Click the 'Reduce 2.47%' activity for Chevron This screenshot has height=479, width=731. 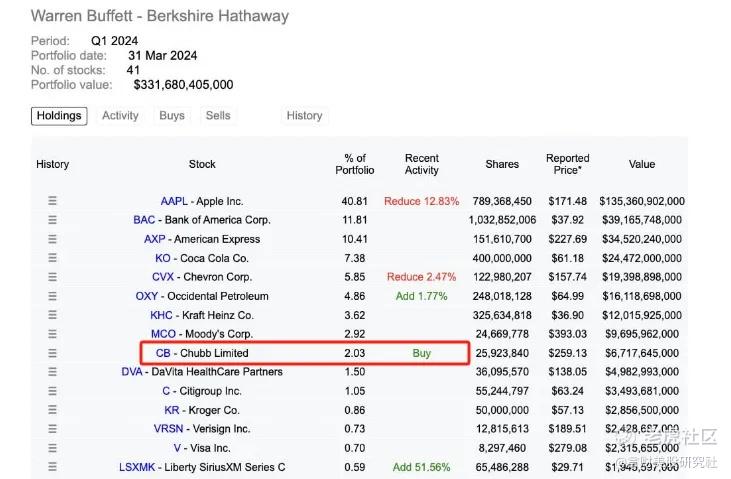coord(421,277)
